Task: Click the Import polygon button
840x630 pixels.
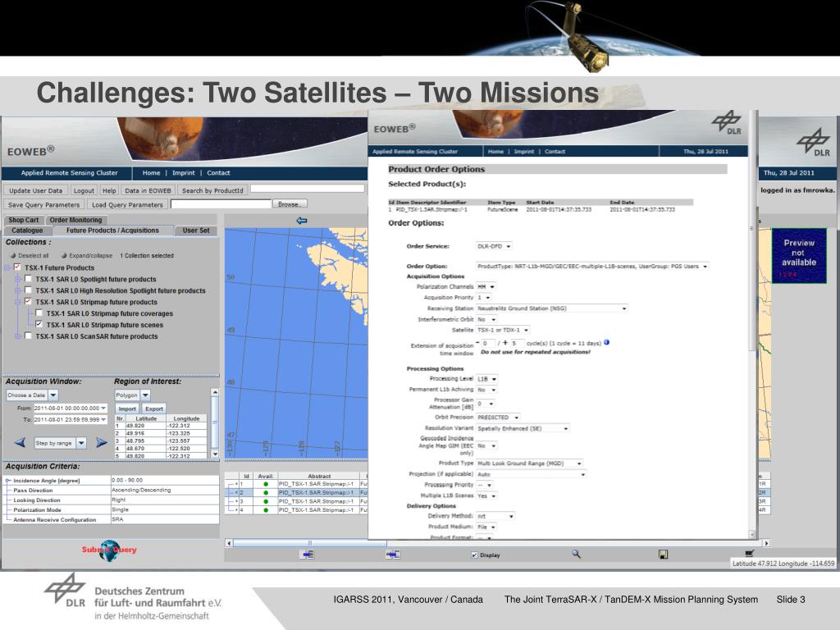Action: [x=127, y=409]
